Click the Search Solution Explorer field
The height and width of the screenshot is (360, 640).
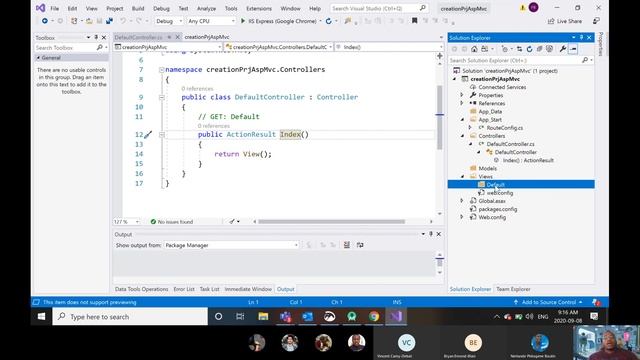pos(521,60)
